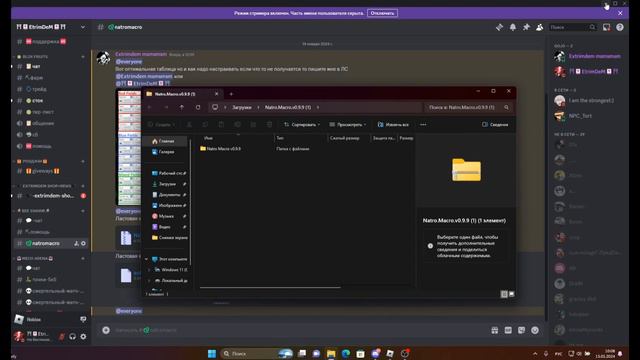Open notification settings bell in Discord header
The width and height of the screenshot is (640, 360).
(x=513, y=27)
